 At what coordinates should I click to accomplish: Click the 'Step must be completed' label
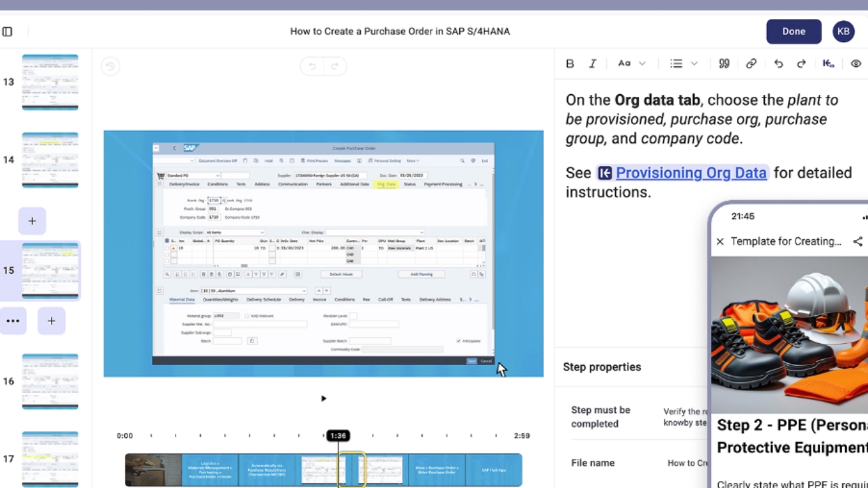pos(600,417)
